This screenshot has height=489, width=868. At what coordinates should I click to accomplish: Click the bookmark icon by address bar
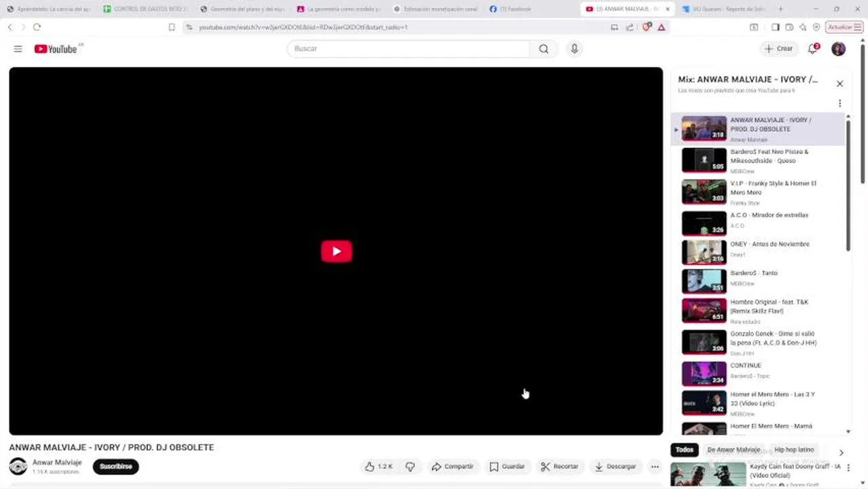tap(171, 27)
